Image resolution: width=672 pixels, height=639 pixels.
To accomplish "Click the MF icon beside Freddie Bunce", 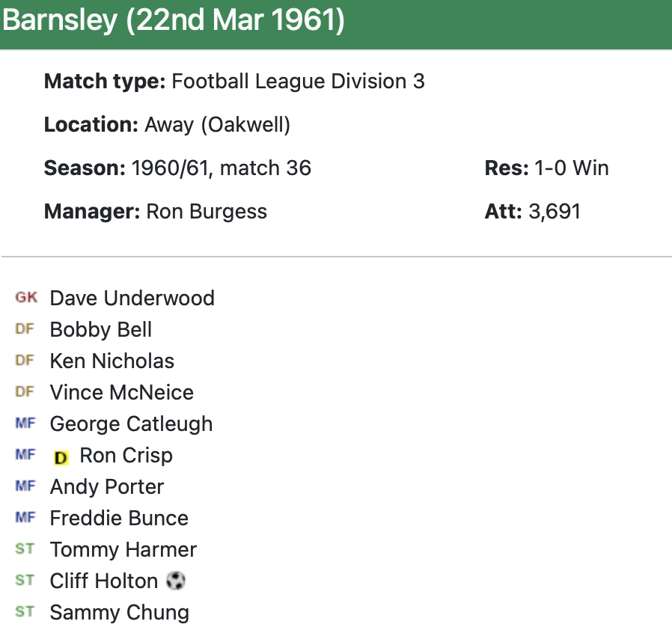I will (25, 518).
